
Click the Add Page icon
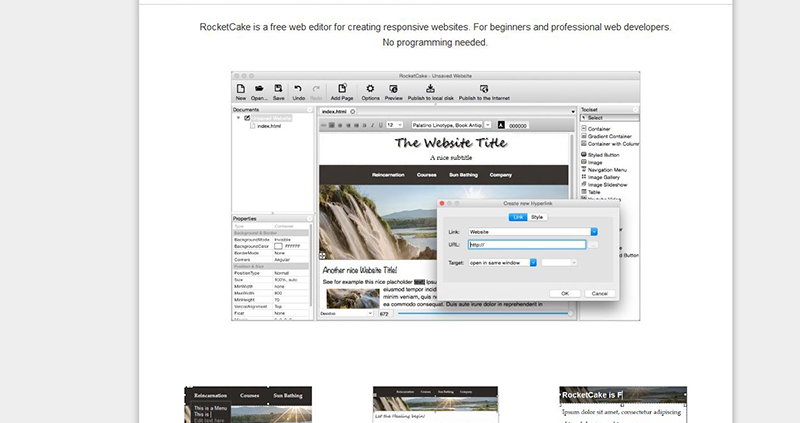(x=342, y=88)
